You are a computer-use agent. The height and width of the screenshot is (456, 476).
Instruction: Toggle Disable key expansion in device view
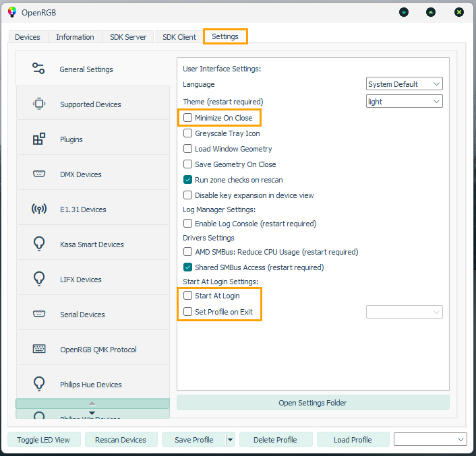pos(187,195)
